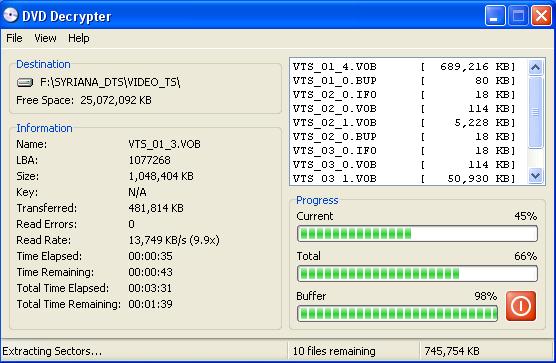
Task: Select VTS_02_0.IFO in file list
Action: (x=404, y=95)
